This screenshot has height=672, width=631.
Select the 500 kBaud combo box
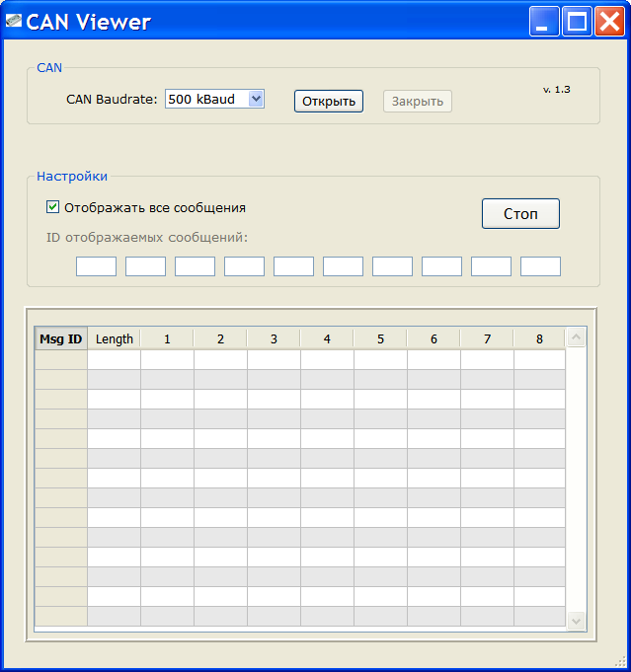[214, 99]
